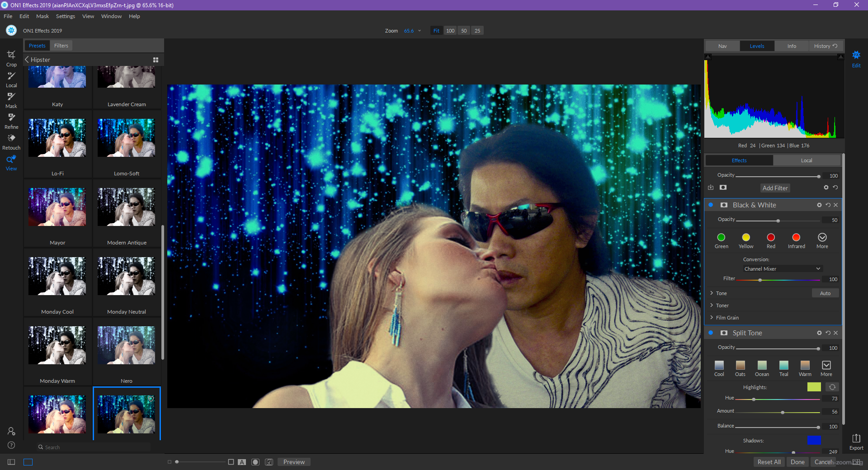
Task: Switch to the Filters tab
Action: [61, 46]
